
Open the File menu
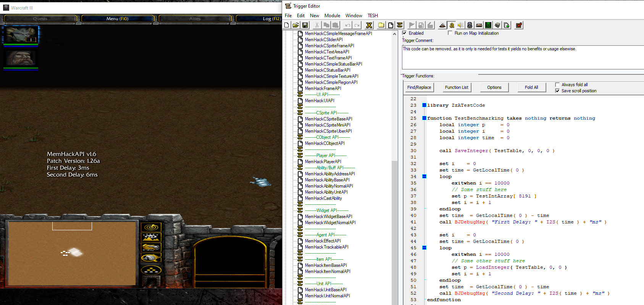pos(288,16)
